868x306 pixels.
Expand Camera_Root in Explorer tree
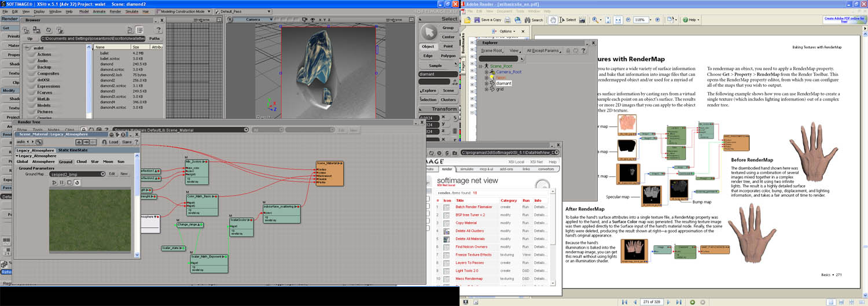click(x=486, y=72)
